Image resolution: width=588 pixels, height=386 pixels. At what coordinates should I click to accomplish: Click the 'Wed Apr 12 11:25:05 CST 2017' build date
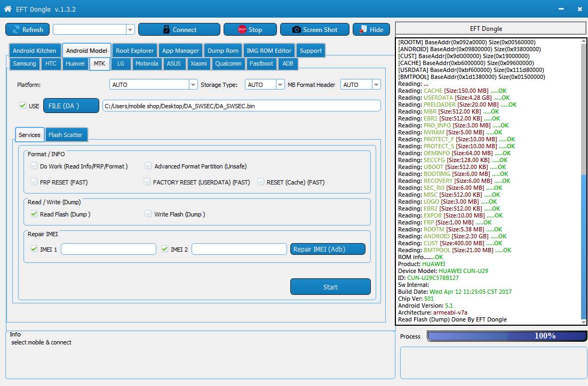(471, 292)
